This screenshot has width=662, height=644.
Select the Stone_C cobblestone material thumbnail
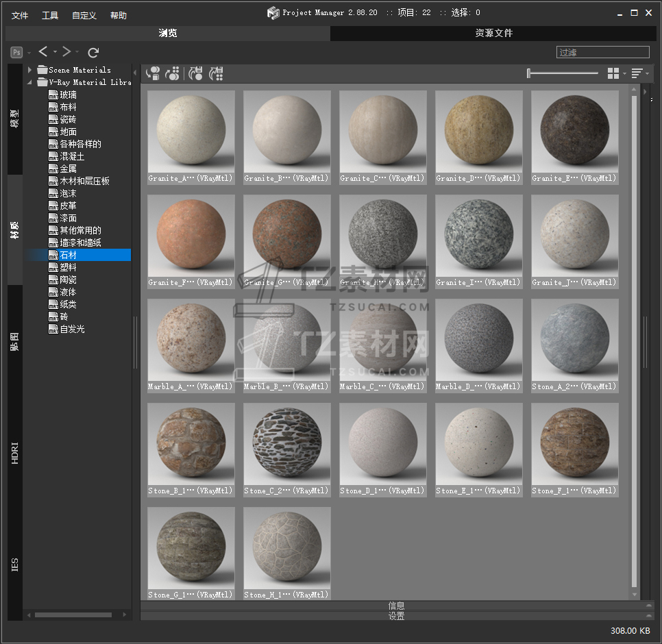[x=287, y=444]
